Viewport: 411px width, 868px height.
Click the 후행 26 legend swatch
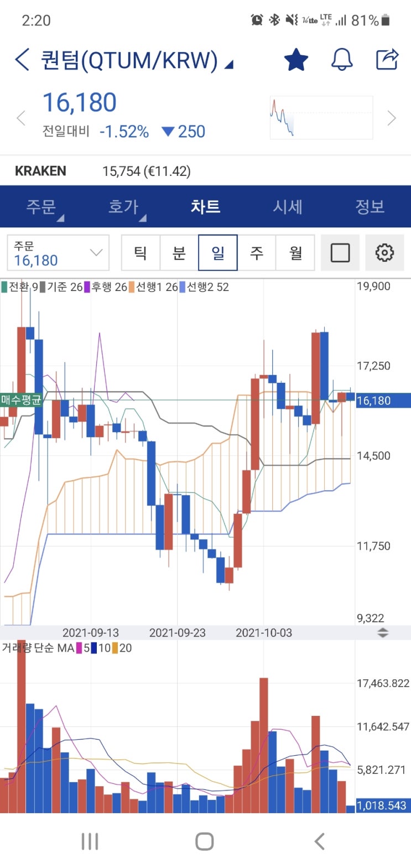click(87, 287)
